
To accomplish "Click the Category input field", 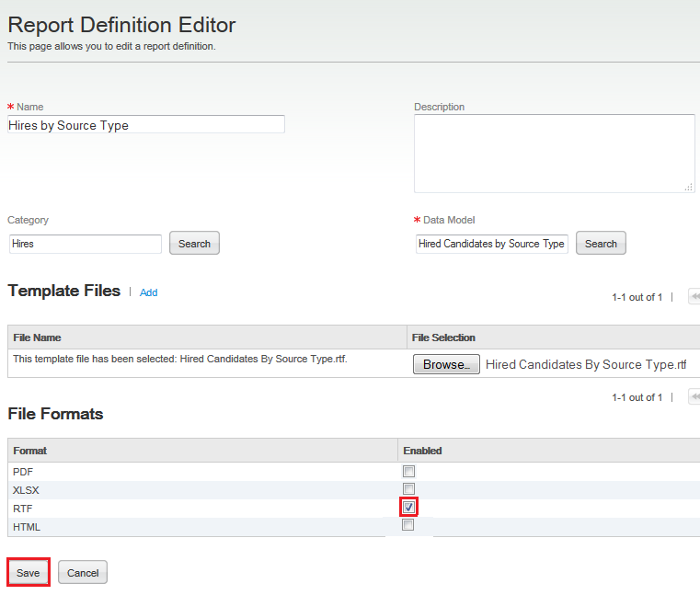I will (85, 244).
